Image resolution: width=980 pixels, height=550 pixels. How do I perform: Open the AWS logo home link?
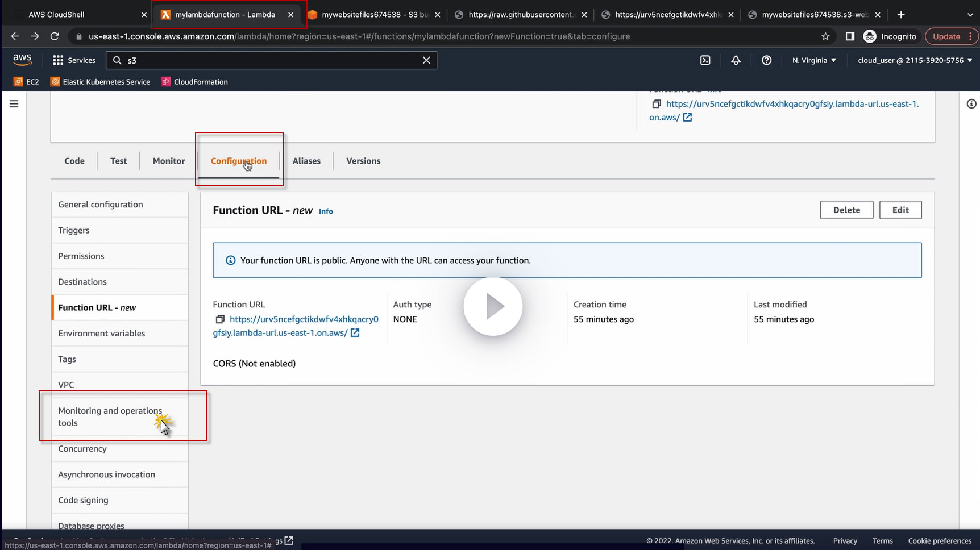point(22,60)
